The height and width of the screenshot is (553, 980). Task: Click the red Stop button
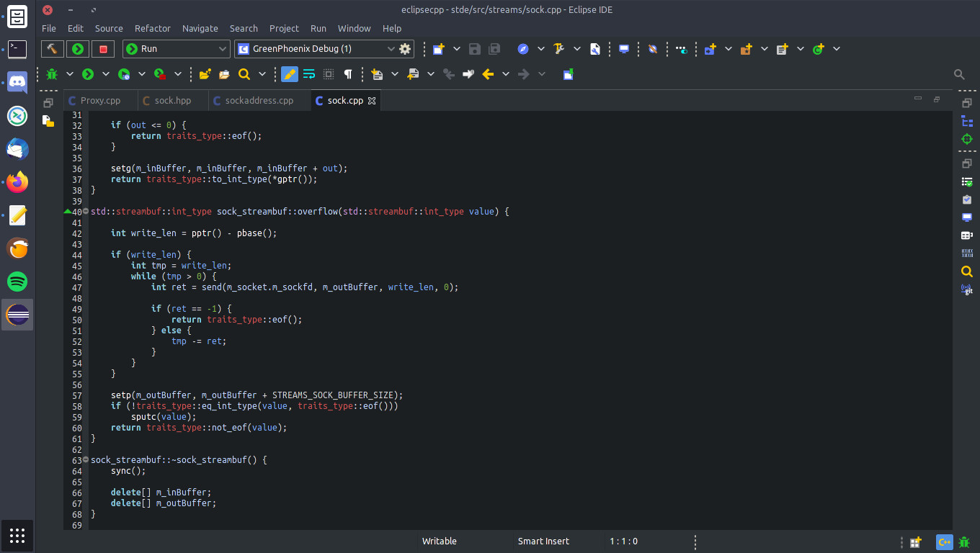click(103, 49)
